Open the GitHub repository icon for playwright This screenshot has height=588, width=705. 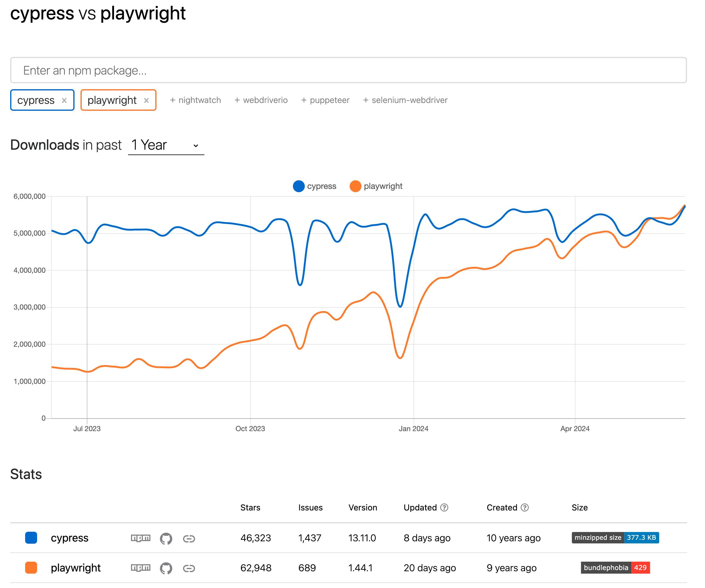(166, 568)
